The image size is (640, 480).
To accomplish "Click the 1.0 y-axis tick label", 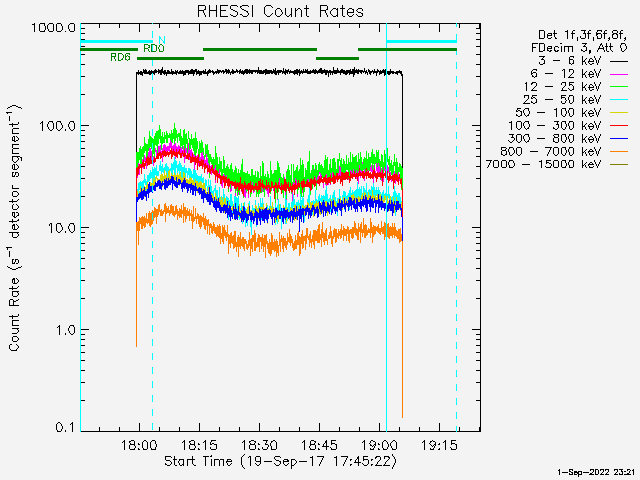I will tap(65, 330).
